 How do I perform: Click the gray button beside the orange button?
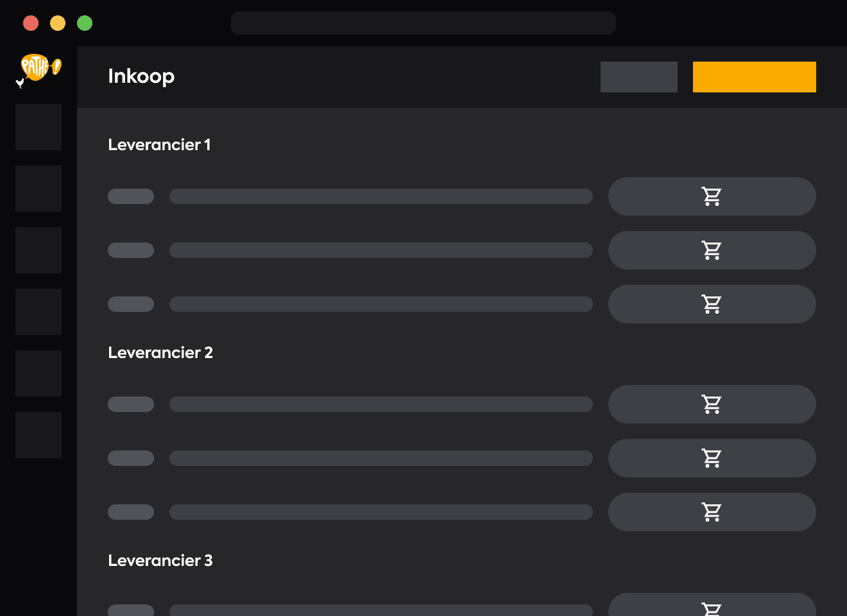point(639,77)
